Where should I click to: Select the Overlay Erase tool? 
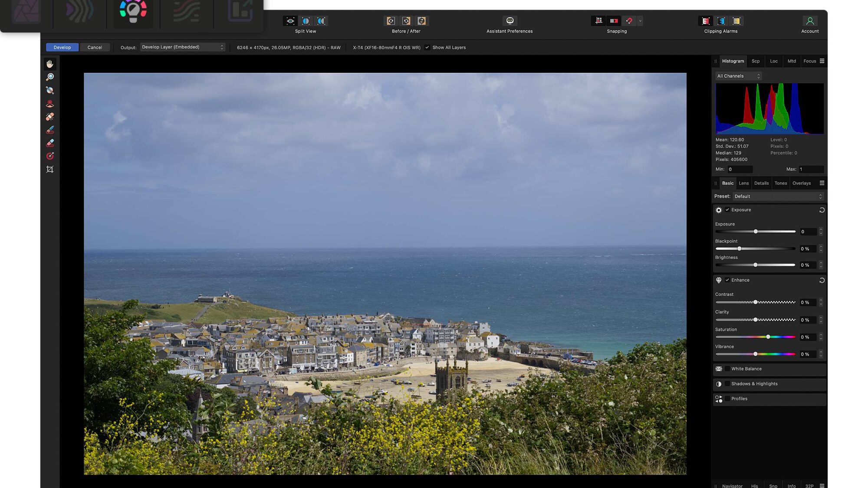(50, 143)
